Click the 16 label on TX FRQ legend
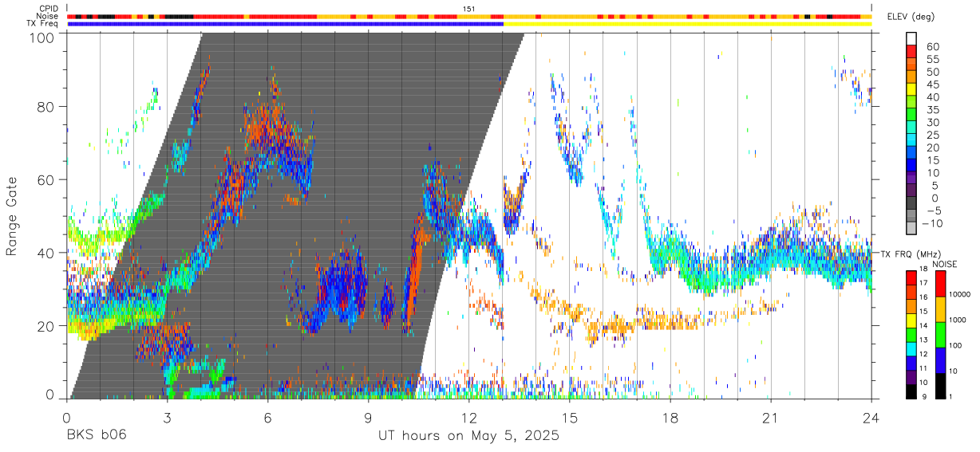Image resolution: width=980 pixels, height=452 pixels. pos(924,297)
